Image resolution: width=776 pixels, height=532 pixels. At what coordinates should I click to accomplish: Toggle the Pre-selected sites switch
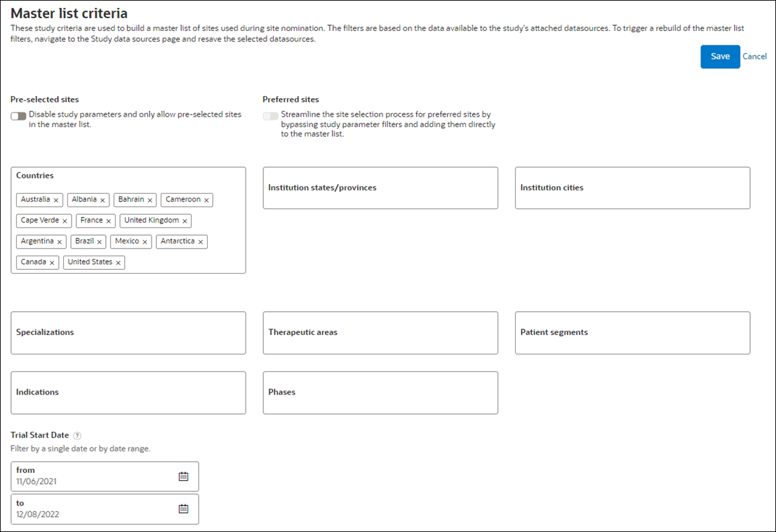pyautogui.click(x=19, y=116)
